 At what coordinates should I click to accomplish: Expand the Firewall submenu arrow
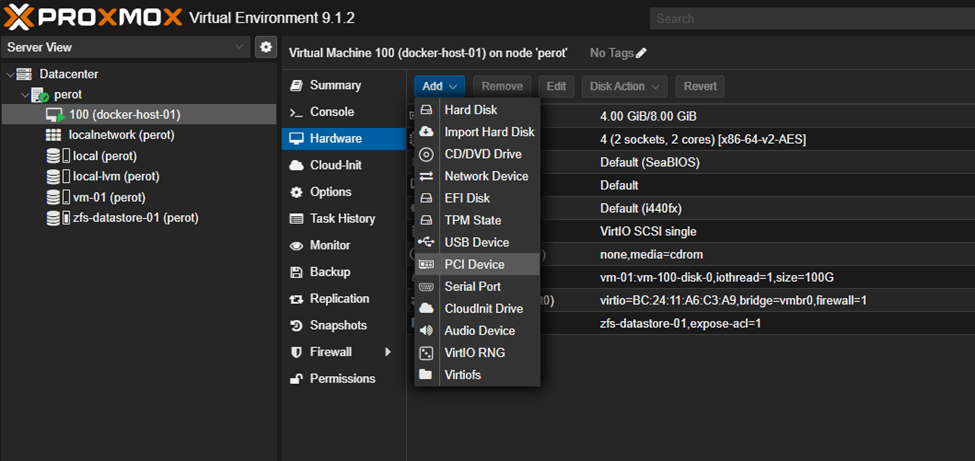(x=388, y=352)
